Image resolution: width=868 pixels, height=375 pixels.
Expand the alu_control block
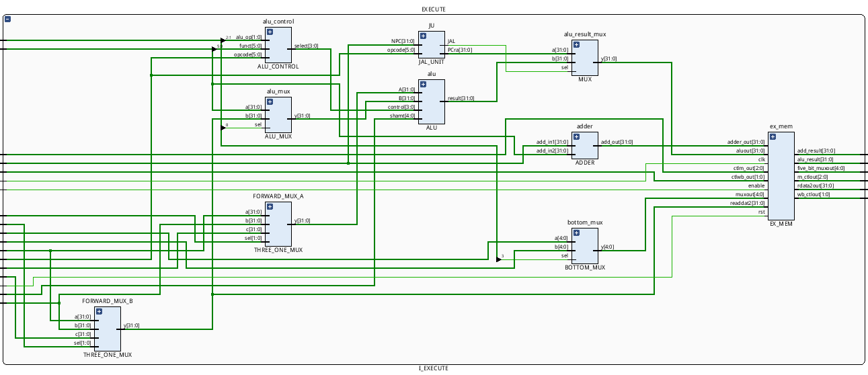coord(270,32)
